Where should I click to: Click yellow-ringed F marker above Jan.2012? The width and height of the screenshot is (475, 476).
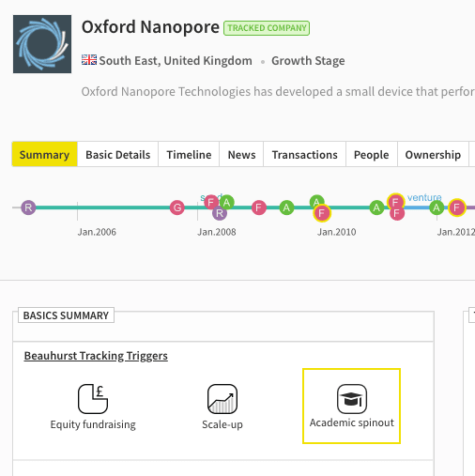457,207
